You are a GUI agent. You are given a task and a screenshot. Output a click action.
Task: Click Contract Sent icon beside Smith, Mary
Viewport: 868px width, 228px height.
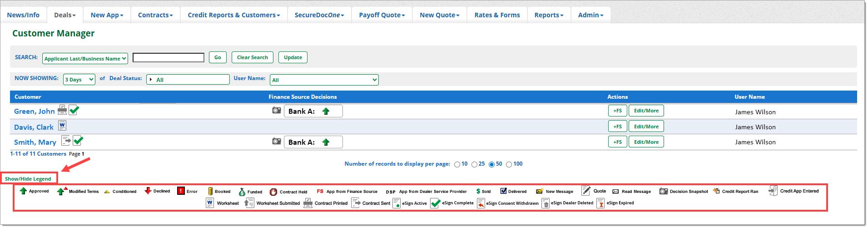[66, 140]
